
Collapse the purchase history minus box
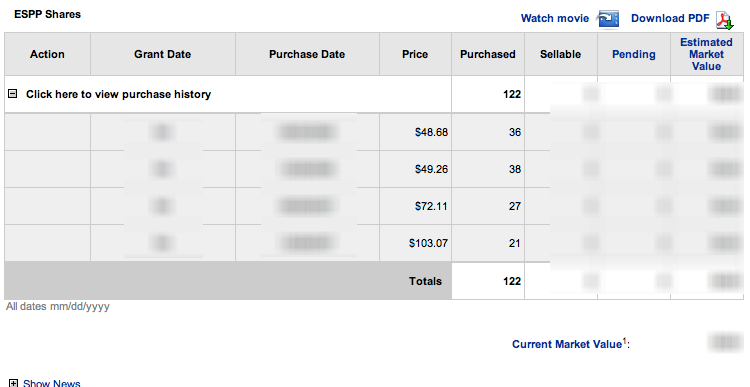coord(13,94)
